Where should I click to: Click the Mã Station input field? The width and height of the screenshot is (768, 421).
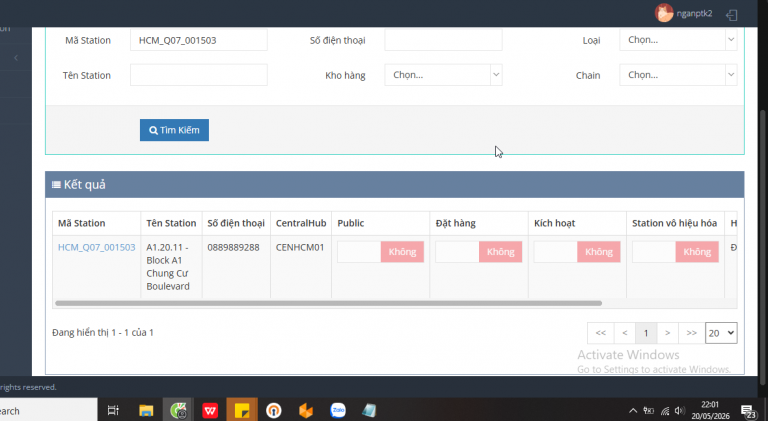pos(199,40)
